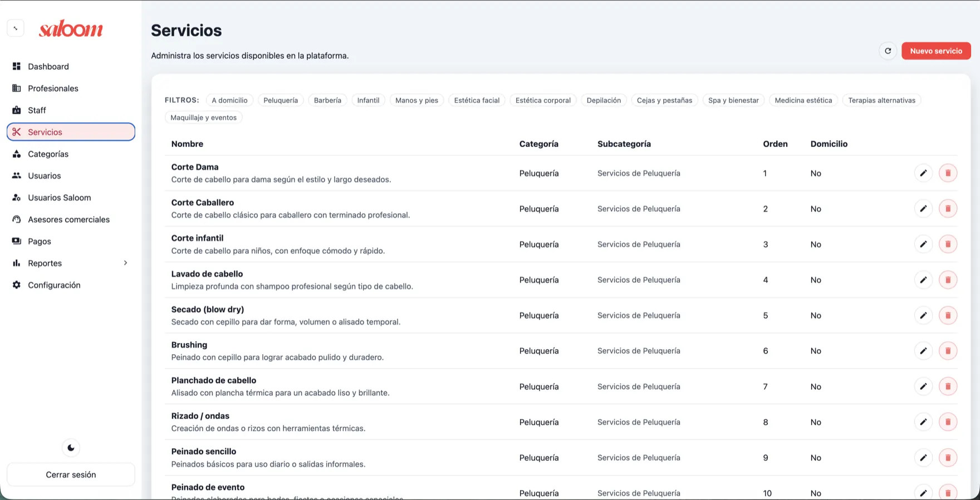The width and height of the screenshot is (980, 500).
Task: Delete the Lavado de cabello service
Action: click(x=948, y=280)
